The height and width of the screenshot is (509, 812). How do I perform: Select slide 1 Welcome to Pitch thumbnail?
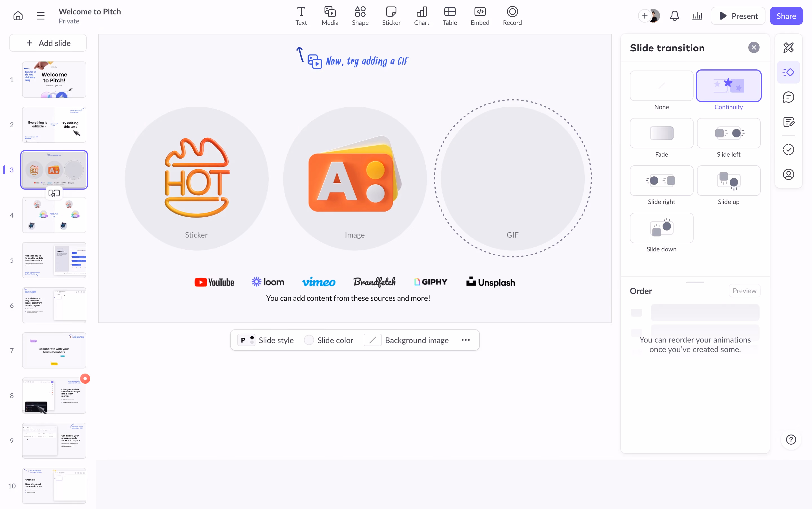[x=54, y=80]
